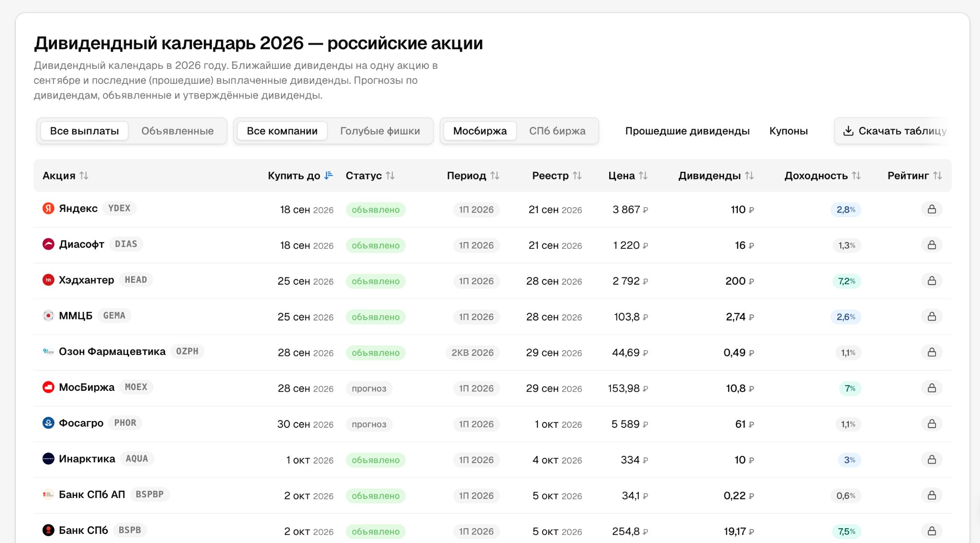Click the rating lock icon for Диасофт
The width and height of the screenshot is (980, 543).
click(932, 245)
